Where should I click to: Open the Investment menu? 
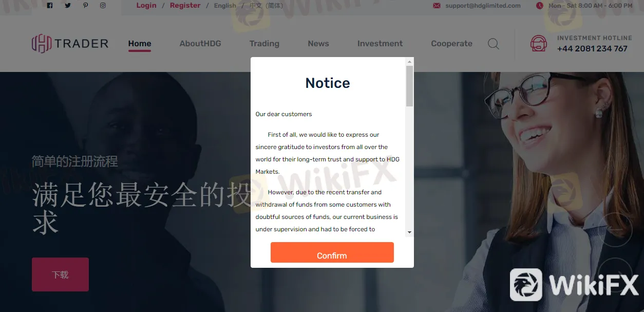pyautogui.click(x=380, y=44)
